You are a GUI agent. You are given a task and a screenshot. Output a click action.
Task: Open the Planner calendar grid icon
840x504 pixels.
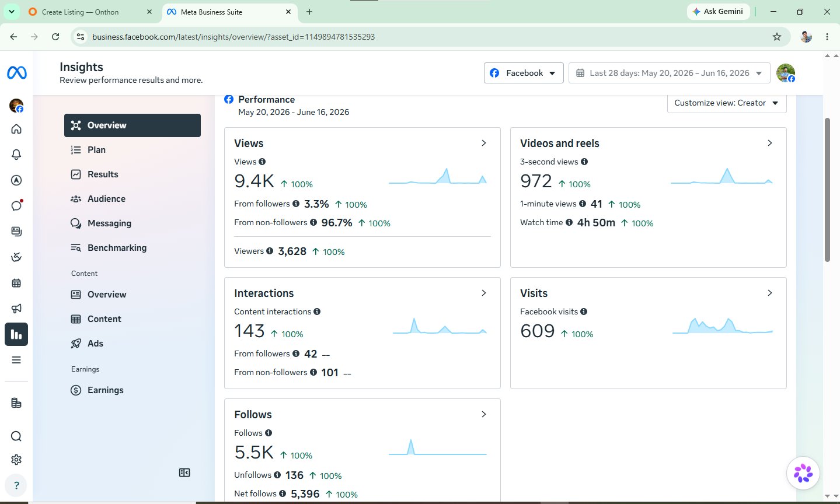[x=16, y=283]
